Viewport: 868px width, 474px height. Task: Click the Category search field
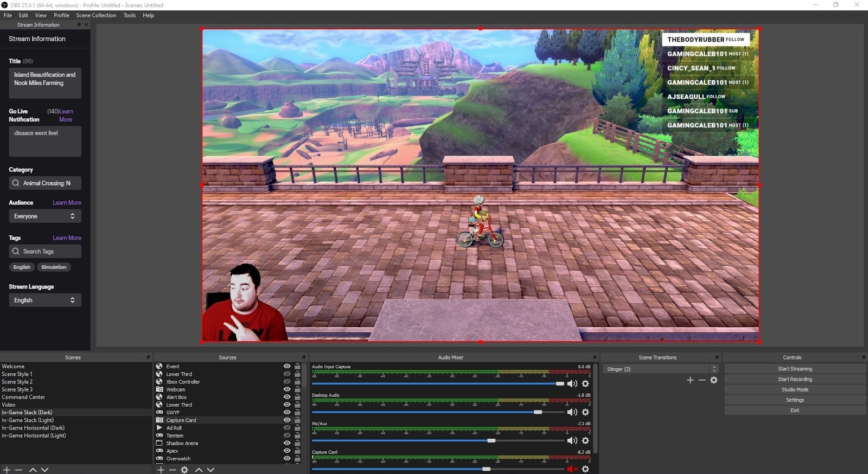click(45, 183)
